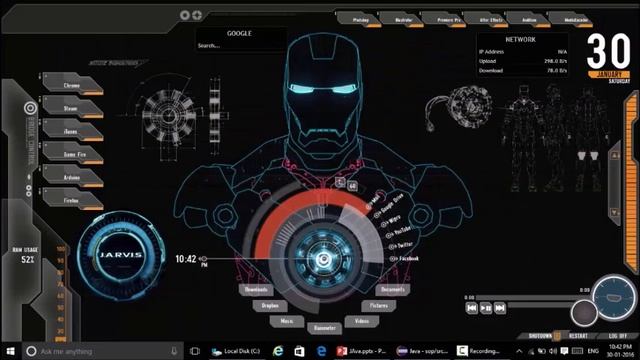Viewport: 640px width, 360px height.
Task: Open Local Disk (C:) taskbar window
Action: click(x=236, y=351)
